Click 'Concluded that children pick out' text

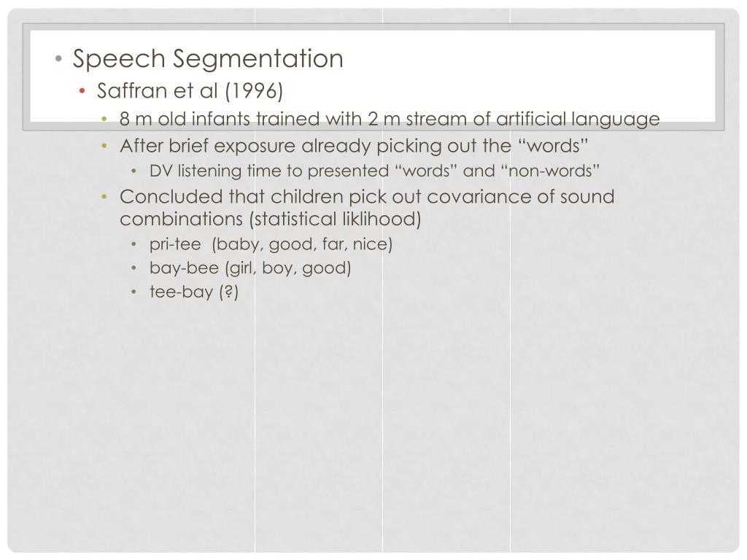367,196
